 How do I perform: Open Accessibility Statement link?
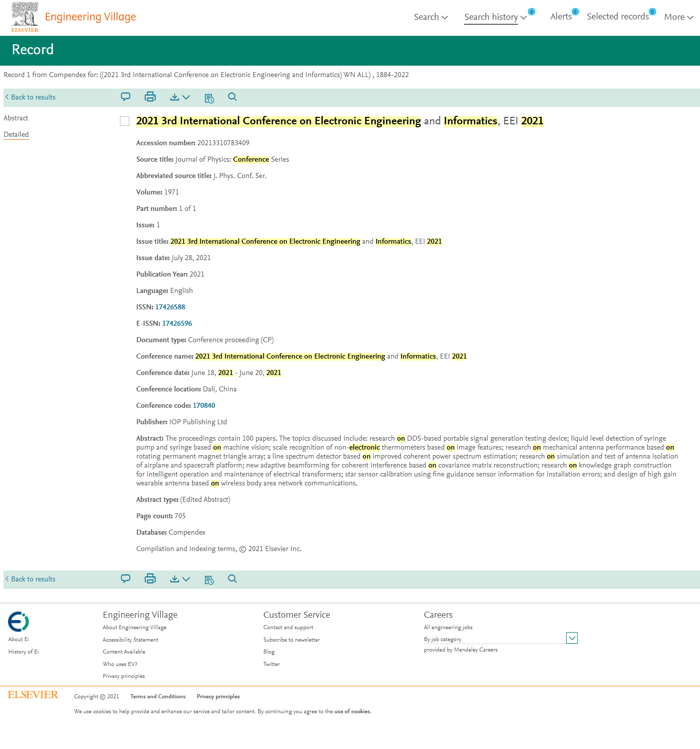[130, 640]
